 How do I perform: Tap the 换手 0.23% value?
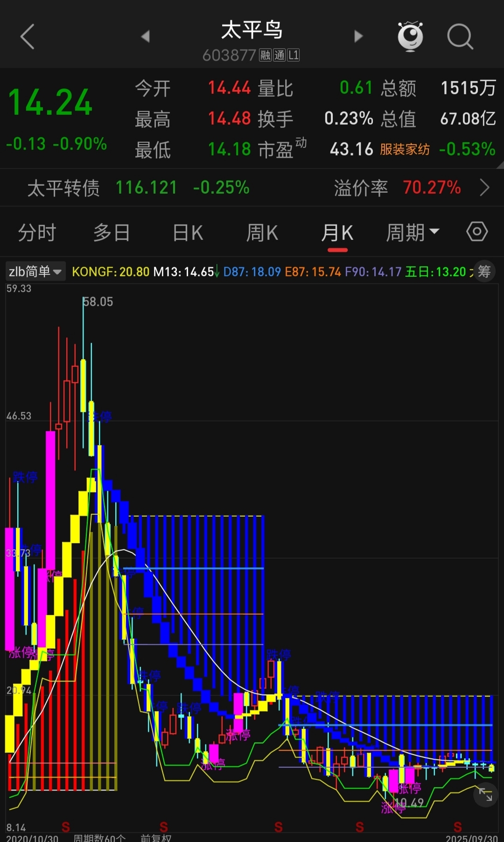click(x=349, y=119)
